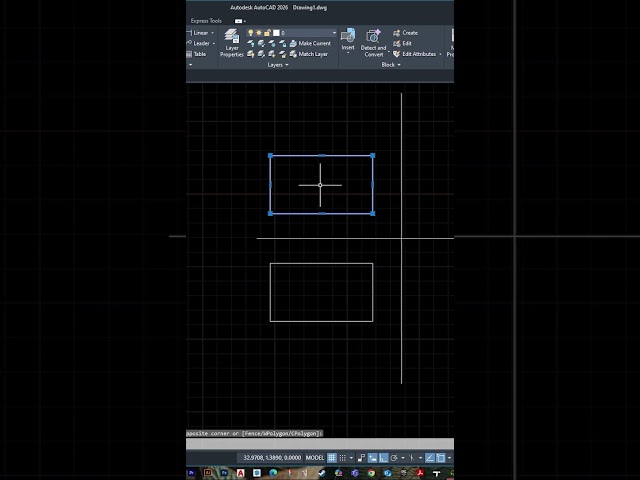Open Leader dropdown arrow
Viewport: 640px width, 480px height.
click(214, 43)
